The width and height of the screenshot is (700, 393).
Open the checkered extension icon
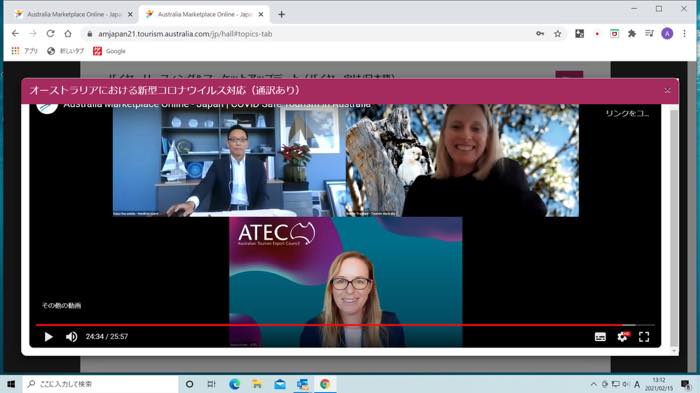click(x=579, y=33)
